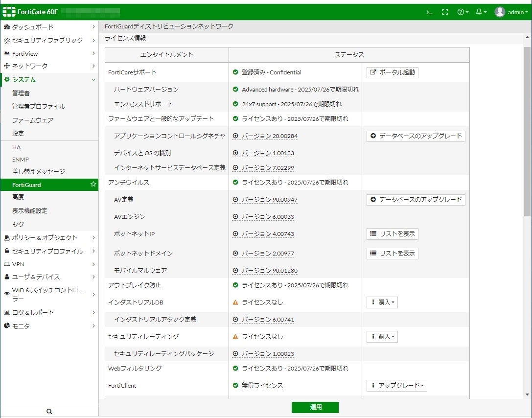The height and width of the screenshot is (418, 532).
Task: Click the VPN laptop icon
Action: (x=6, y=264)
